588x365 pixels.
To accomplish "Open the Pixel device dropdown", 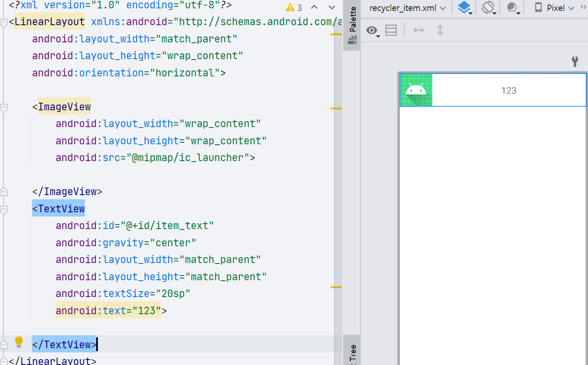I will [x=554, y=8].
